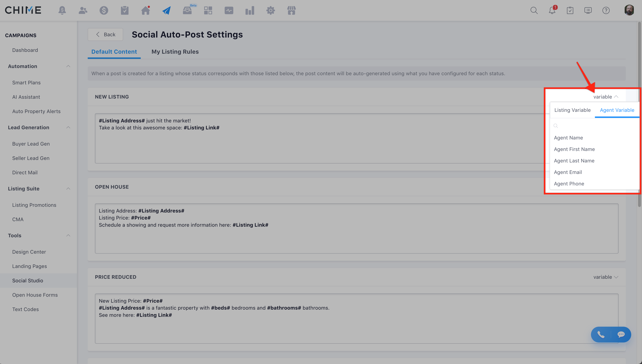642x364 pixels.
Task: Open the settings gear icon
Action: click(270, 10)
